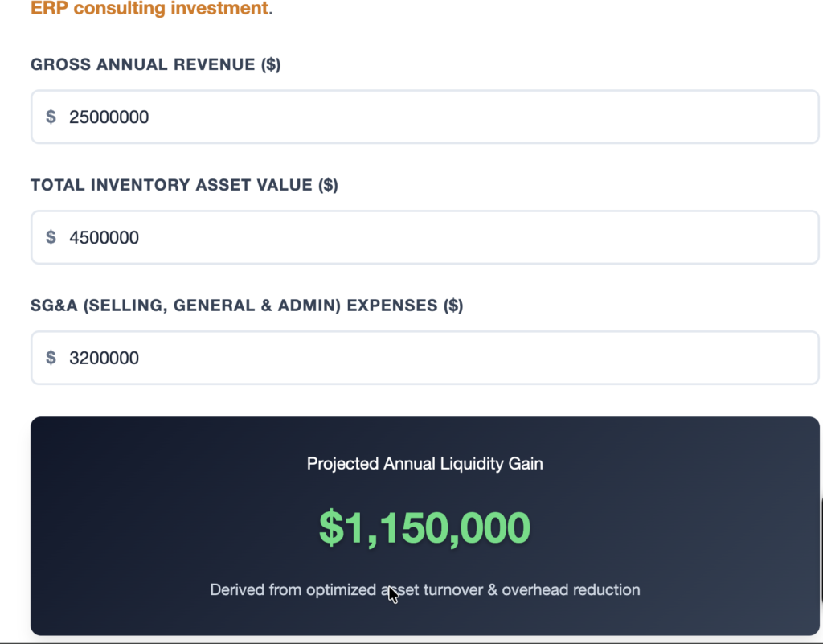Click the dollar sign icon in SG&A Expenses field
823x644 pixels.
tap(51, 358)
